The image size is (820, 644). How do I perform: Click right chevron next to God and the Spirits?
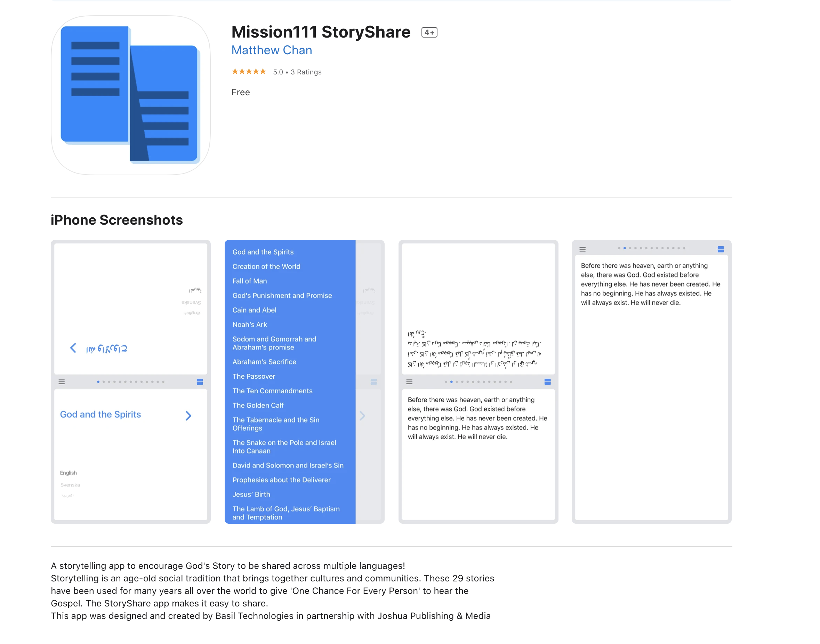(188, 416)
